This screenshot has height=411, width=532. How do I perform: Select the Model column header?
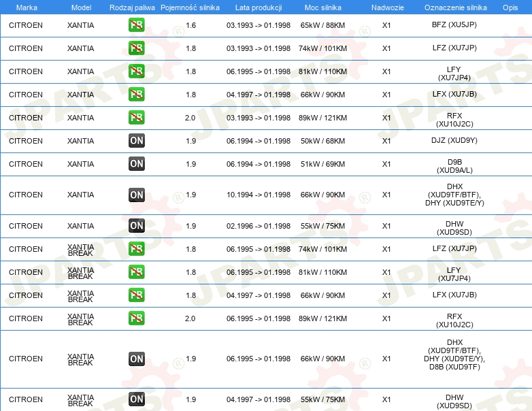tap(81, 7)
